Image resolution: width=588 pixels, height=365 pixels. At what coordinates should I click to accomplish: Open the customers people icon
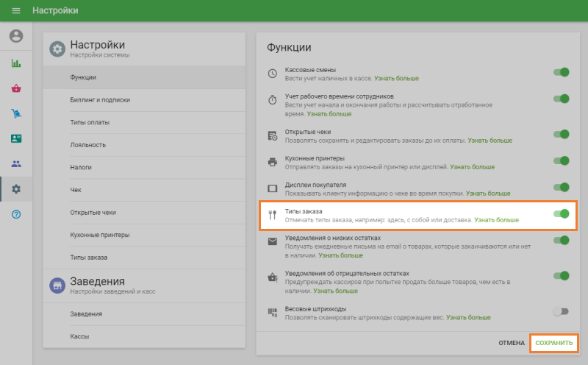(16, 163)
